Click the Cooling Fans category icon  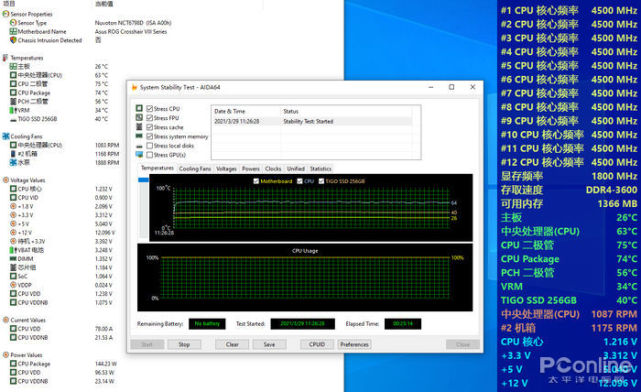[6, 136]
